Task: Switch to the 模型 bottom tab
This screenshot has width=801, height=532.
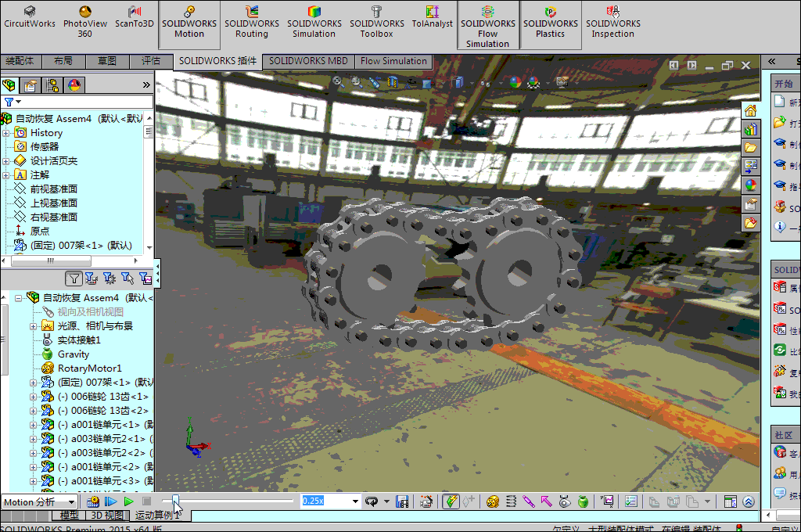Action: click(70, 515)
